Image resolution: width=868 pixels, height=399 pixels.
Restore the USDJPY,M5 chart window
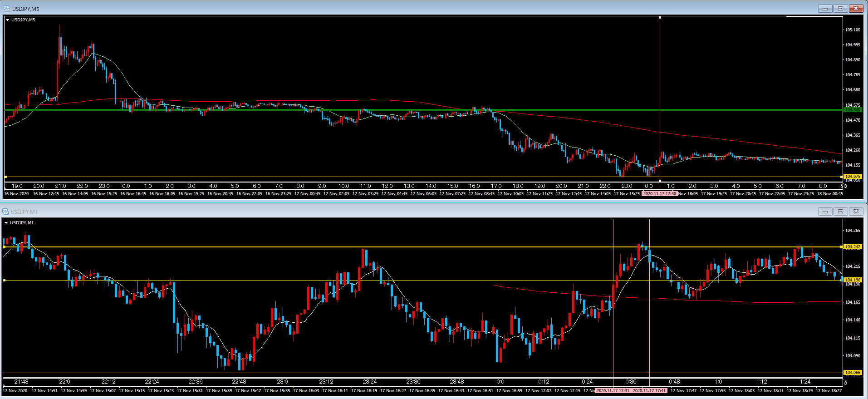[x=840, y=9]
